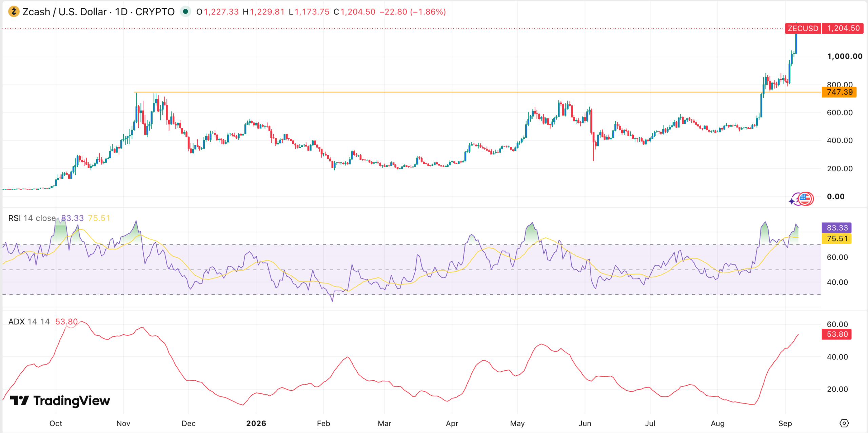Click the red 53.80 ADX axis label

[837, 334]
